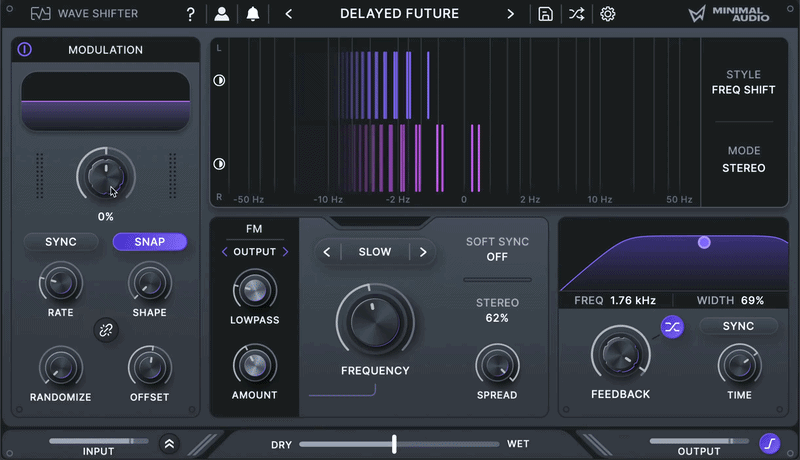Click the filter curve handle node
Viewport: 800px width, 460px height.
click(x=704, y=242)
